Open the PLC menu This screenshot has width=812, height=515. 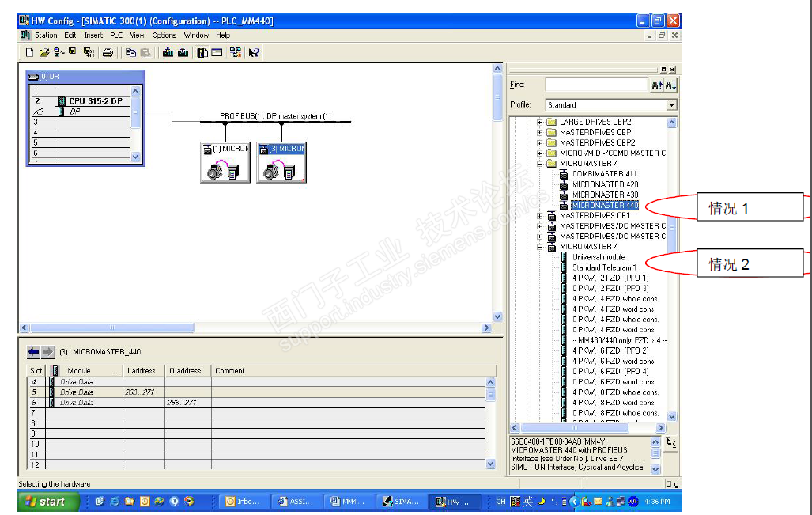tap(116, 36)
